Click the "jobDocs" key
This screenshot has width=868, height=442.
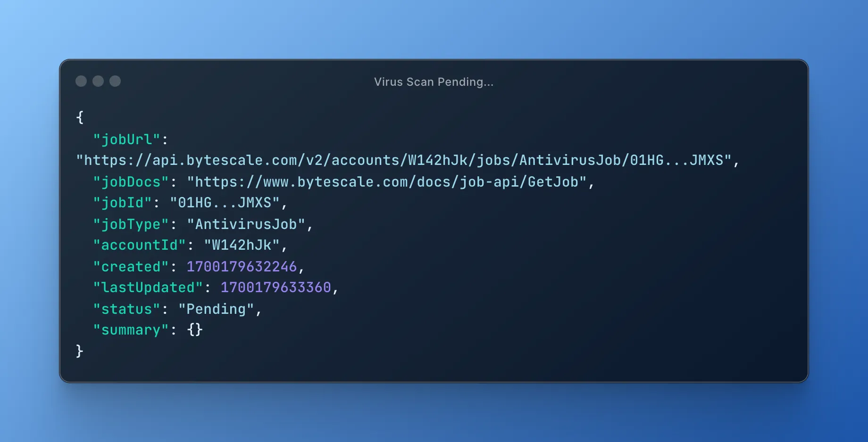(x=131, y=182)
